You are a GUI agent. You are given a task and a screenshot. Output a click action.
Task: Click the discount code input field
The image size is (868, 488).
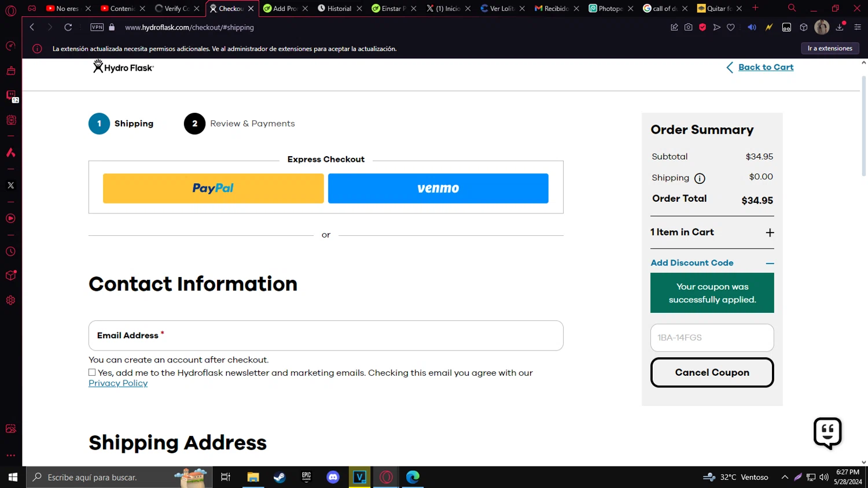pos(712,338)
